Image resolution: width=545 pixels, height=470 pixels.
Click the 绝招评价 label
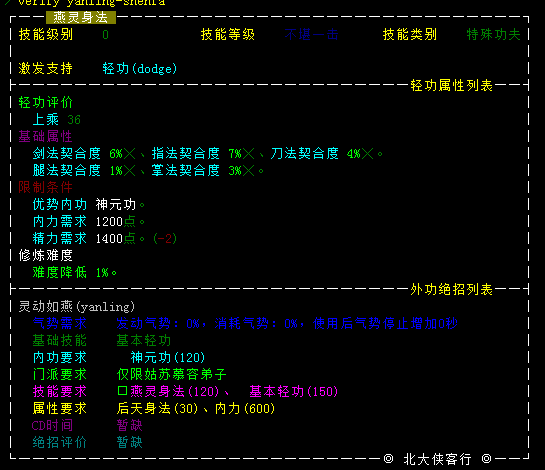(x=60, y=443)
